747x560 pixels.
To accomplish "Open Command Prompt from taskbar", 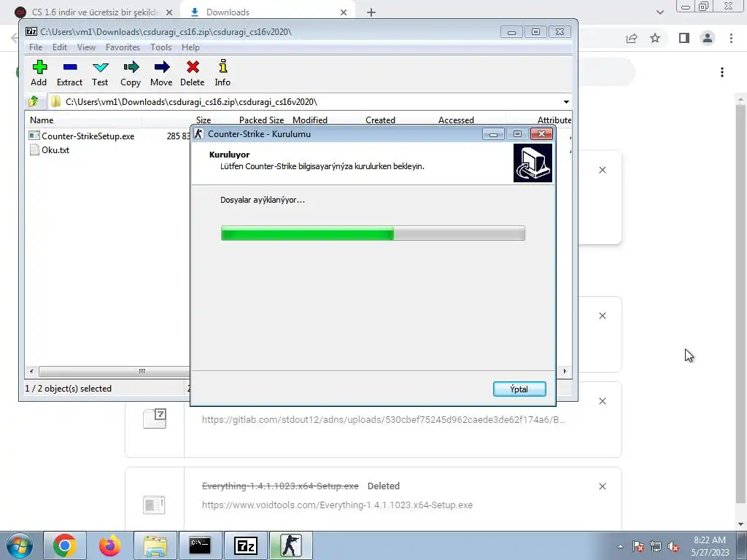I will tap(200, 545).
